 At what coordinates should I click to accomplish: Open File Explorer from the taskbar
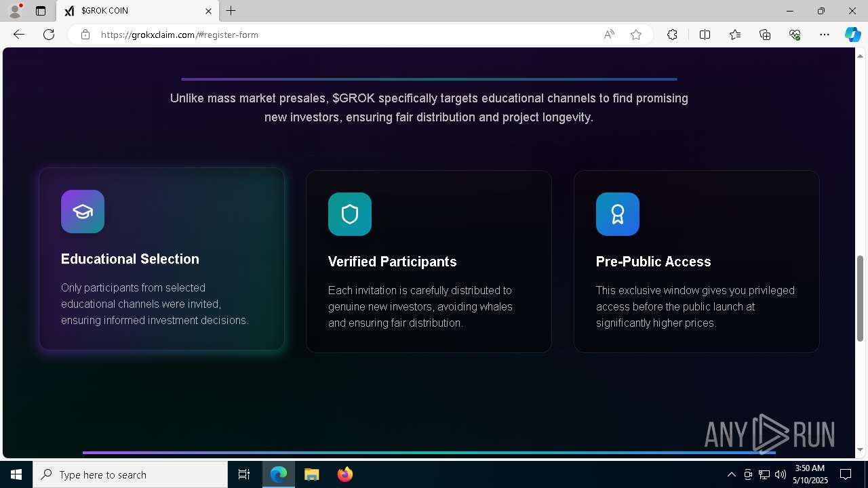click(311, 474)
